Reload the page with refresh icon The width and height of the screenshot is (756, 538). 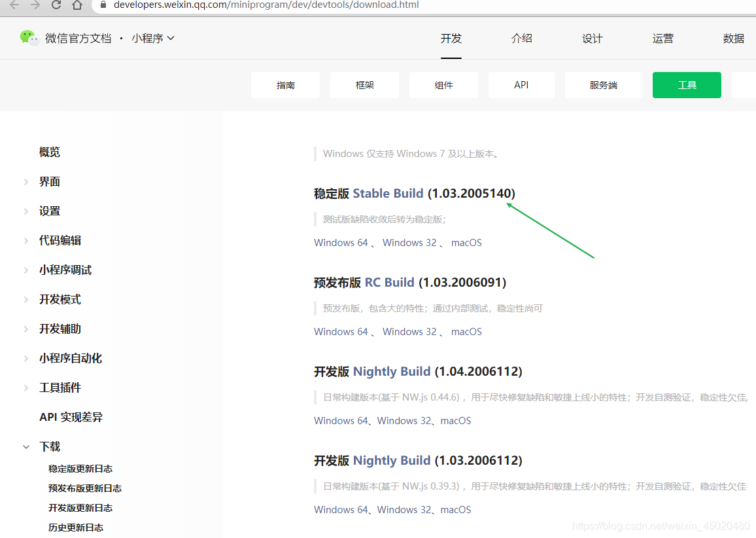point(56,5)
